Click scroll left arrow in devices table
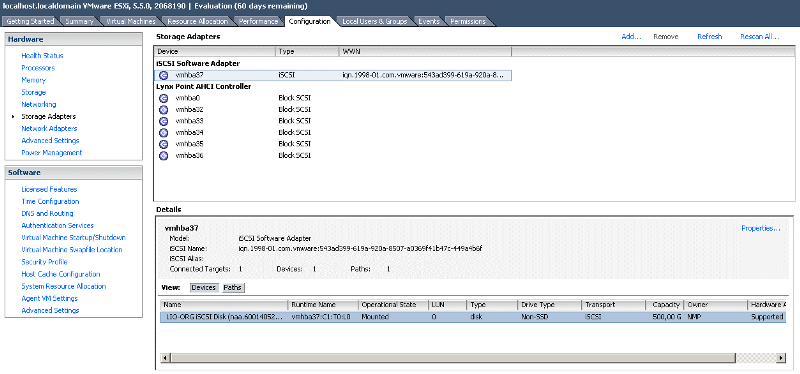Image resolution: width=800 pixels, height=374 pixels. click(x=165, y=358)
